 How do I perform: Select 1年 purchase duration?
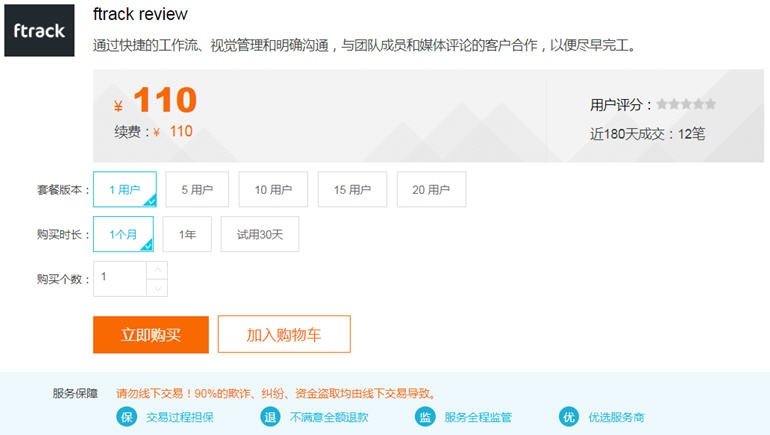(187, 234)
